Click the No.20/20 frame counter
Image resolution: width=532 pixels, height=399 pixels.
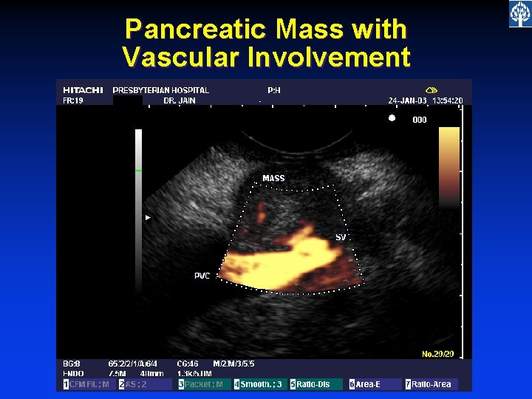(x=437, y=354)
